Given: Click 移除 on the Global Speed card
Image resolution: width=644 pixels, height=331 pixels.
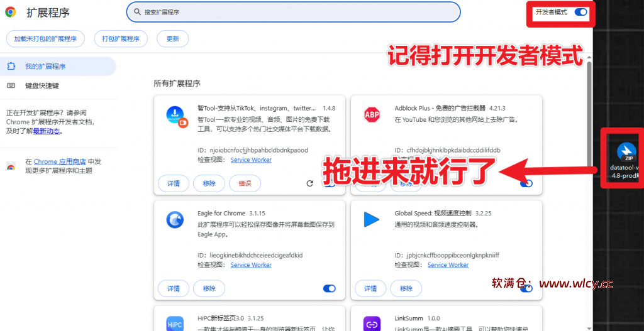Looking at the screenshot, I should click(x=406, y=288).
